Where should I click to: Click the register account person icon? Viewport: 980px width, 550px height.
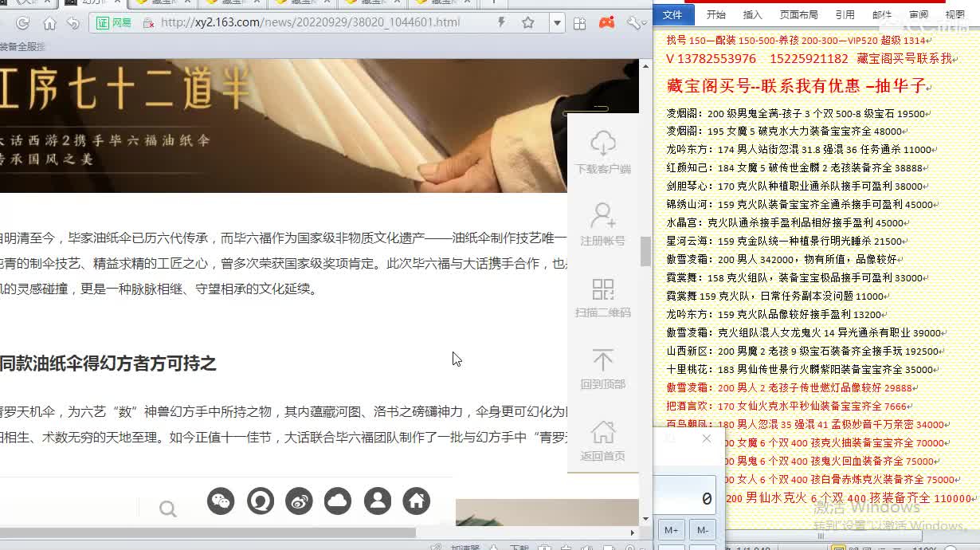[603, 215]
